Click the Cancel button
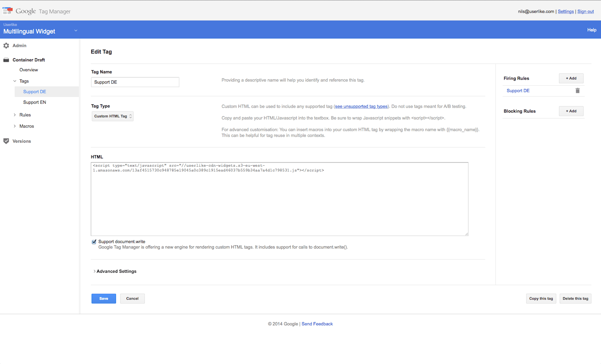This screenshot has height=364, width=601. [x=132, y=298]
